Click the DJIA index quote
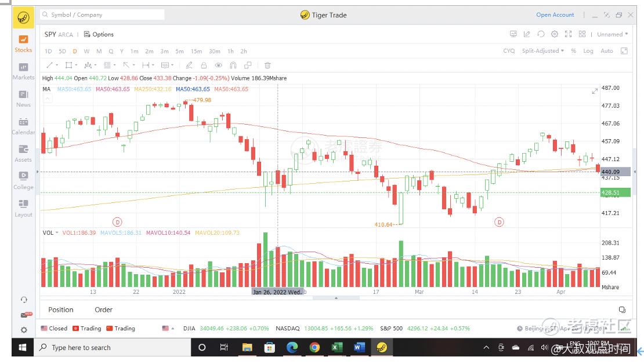This screenshot has height=364, width=644. click(x=226, y=328)
